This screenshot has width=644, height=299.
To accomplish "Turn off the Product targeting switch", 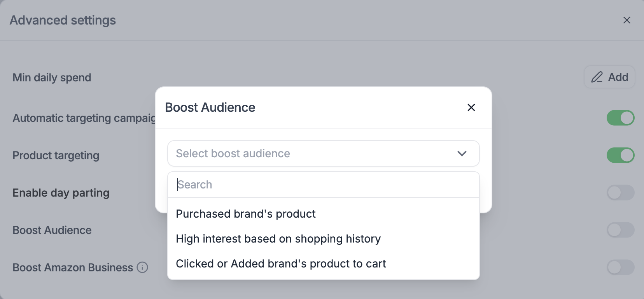I will (x=620, y=155).
